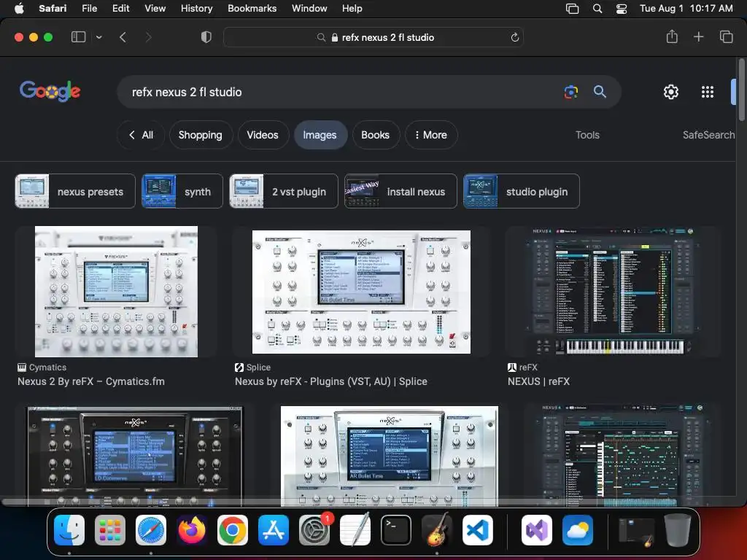Viewport: 747px width, 560px height.
Task: Open the Google apps grid
Action: (708, 92)
